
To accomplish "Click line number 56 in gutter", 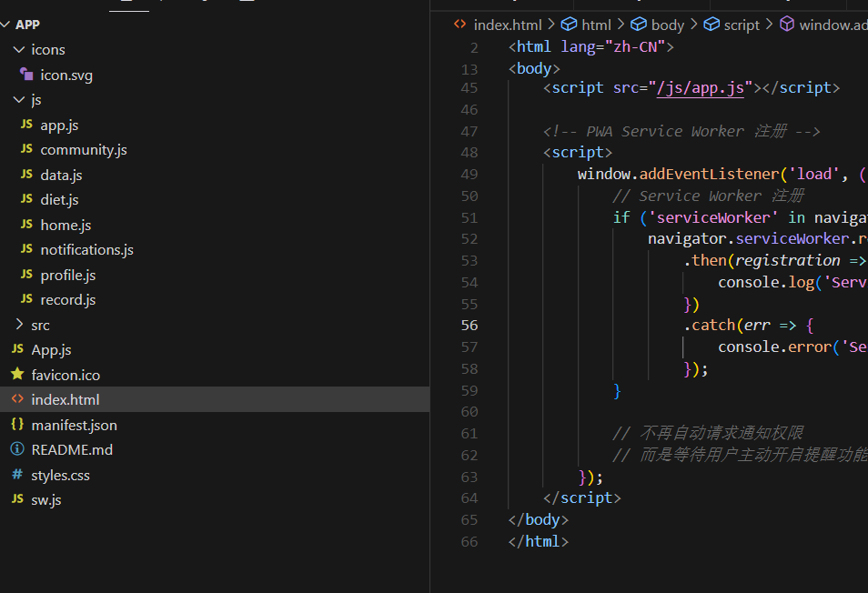I will 469,325.
